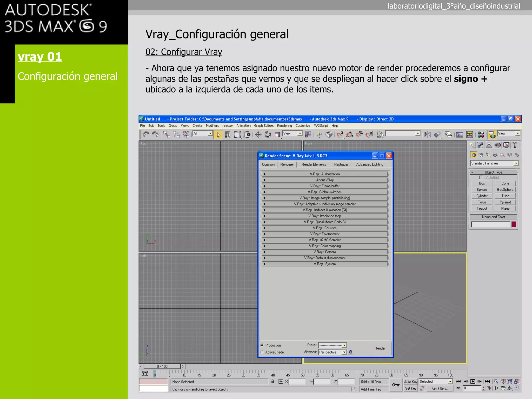Open the Customize menu
Viewport: 532px width, 399px height.
(x=303, y=126)
